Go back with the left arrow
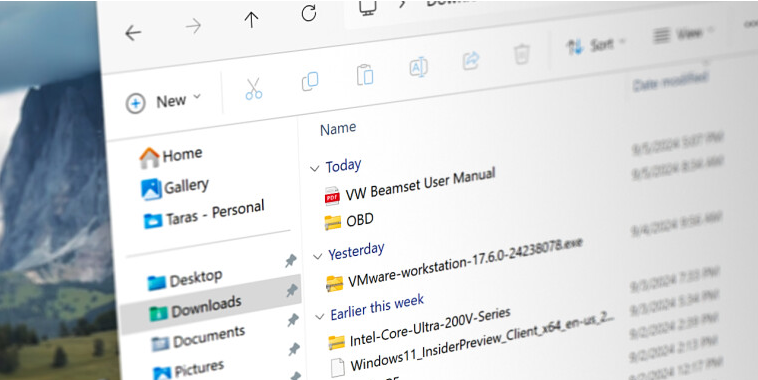The image size is (758, 380). (133, 33)
